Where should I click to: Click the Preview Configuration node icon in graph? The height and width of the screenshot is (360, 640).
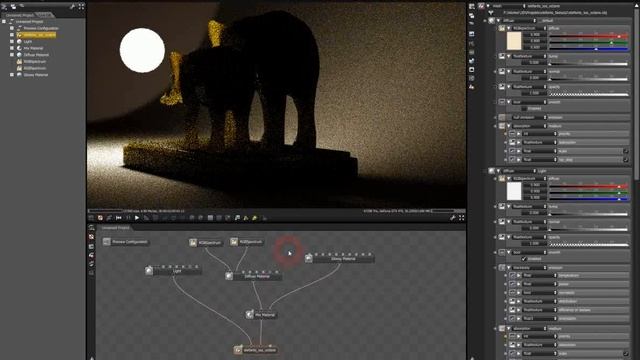107,242
